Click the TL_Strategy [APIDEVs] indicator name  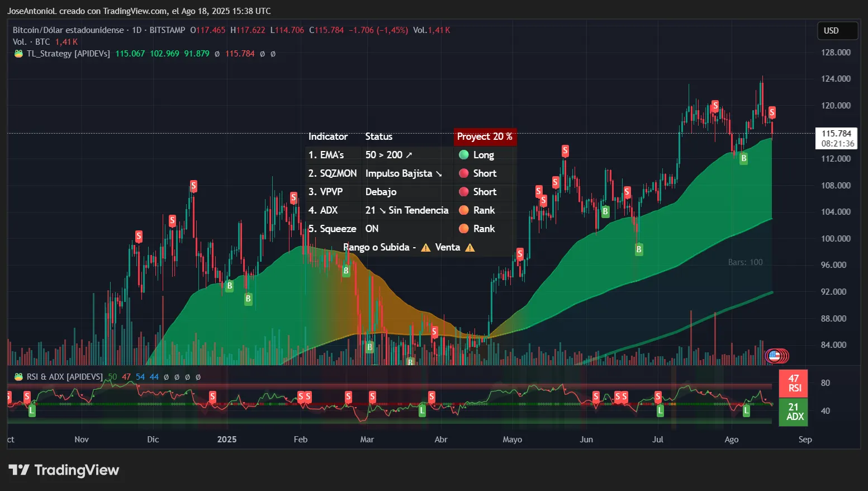click(x=68, y=54)
